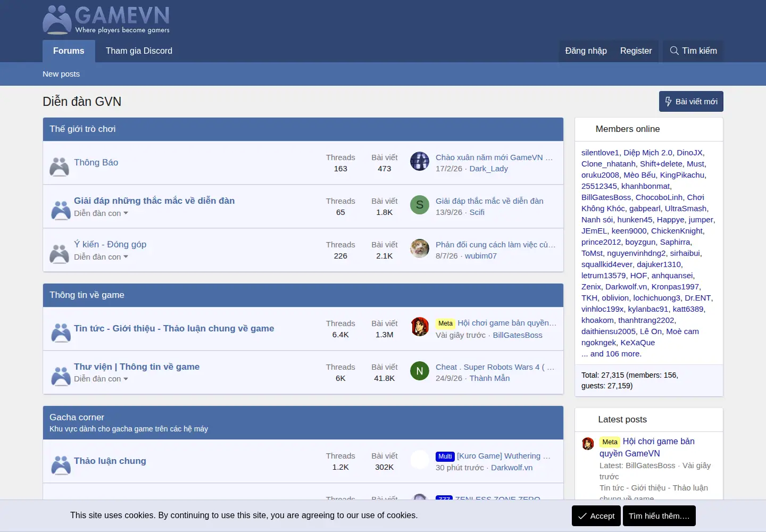This screenshot has width=766, height=532.
Task: Expand Diễn đàn con under Giải đáp
Action: pyautogui.click(x=101, y=213)
